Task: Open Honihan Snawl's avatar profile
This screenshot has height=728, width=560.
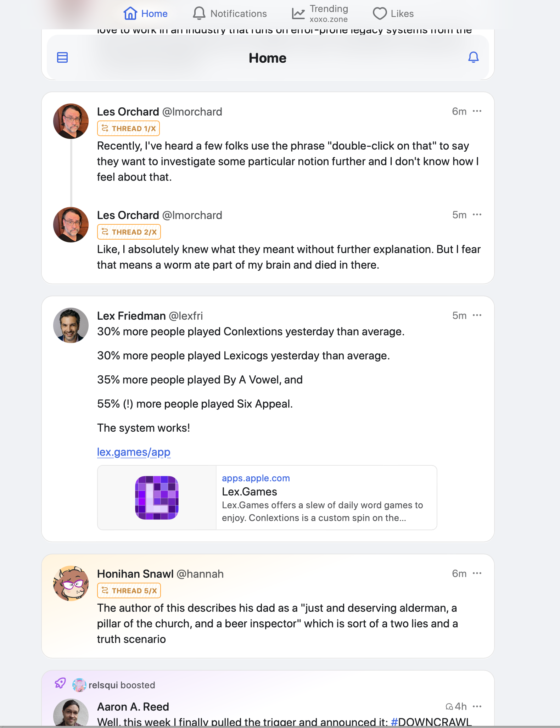Action: click(x=71, y=583)
